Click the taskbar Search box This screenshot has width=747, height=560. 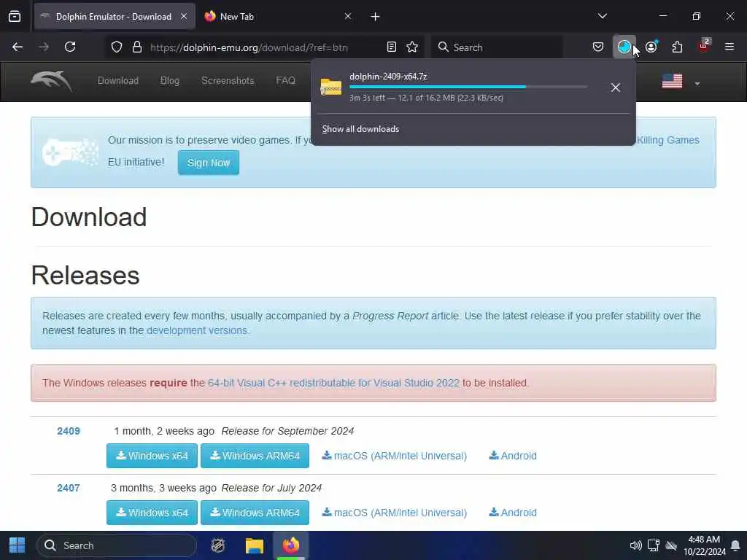click(117, 545)
